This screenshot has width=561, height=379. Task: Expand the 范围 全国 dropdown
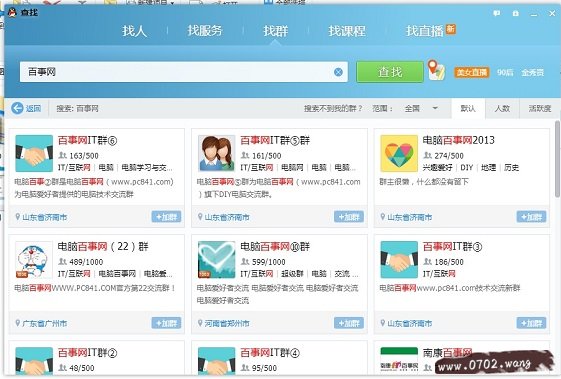click(x=421, y=108)
